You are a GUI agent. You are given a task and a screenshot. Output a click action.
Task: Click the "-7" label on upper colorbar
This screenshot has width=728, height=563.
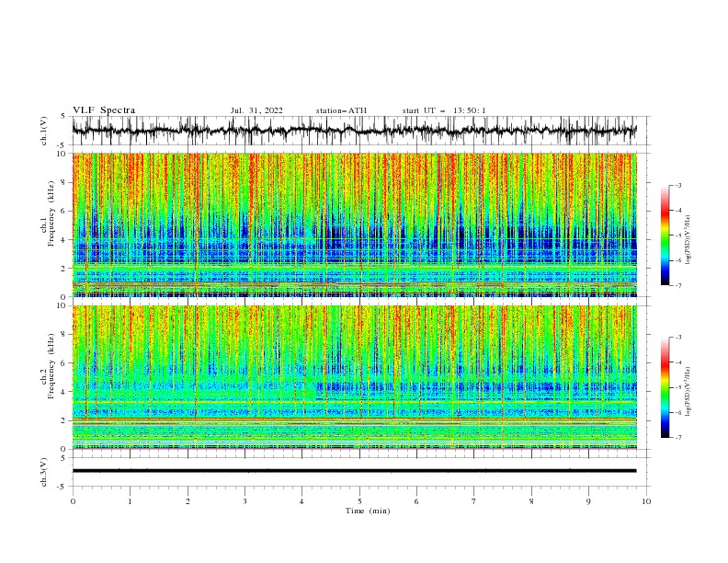tap(678, 285)
